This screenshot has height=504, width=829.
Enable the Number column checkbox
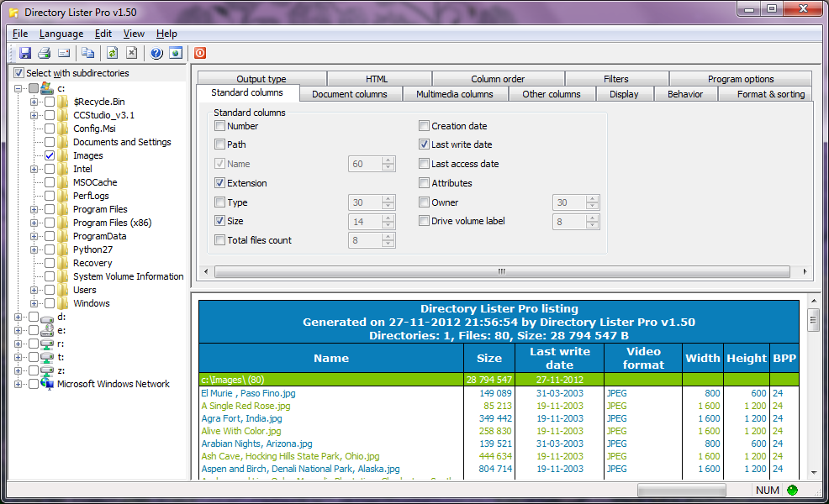click(x=220, y=125)
